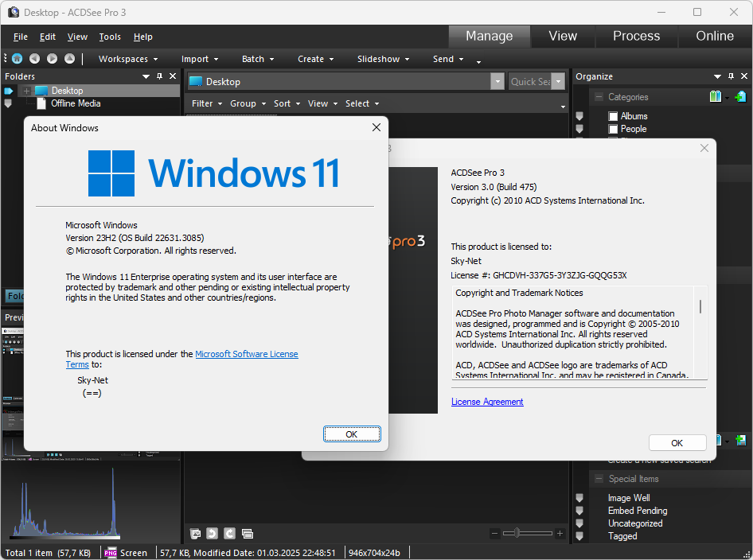Open the Group dropdown in file list toolbar

(248, 103)
